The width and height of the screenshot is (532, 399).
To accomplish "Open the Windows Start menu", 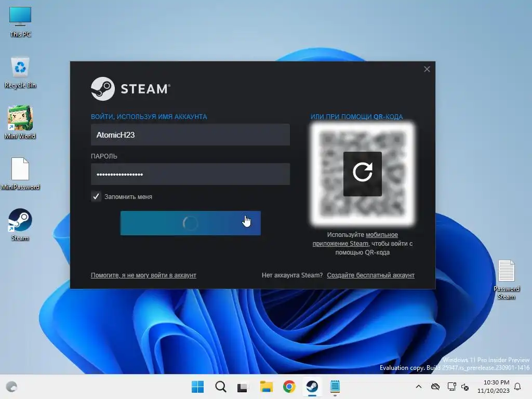I will [x=197, y=387].
